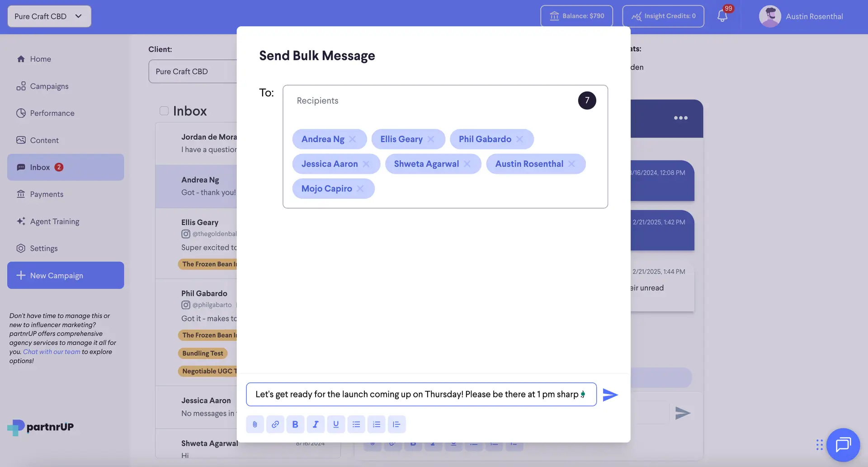
Task: Open the chat support bubble
Action: (843, 445)
